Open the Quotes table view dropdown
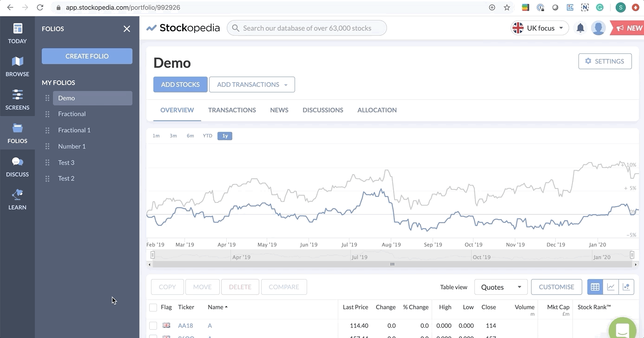The height and width of the screenshot is (338, 644). click(501, 287)
